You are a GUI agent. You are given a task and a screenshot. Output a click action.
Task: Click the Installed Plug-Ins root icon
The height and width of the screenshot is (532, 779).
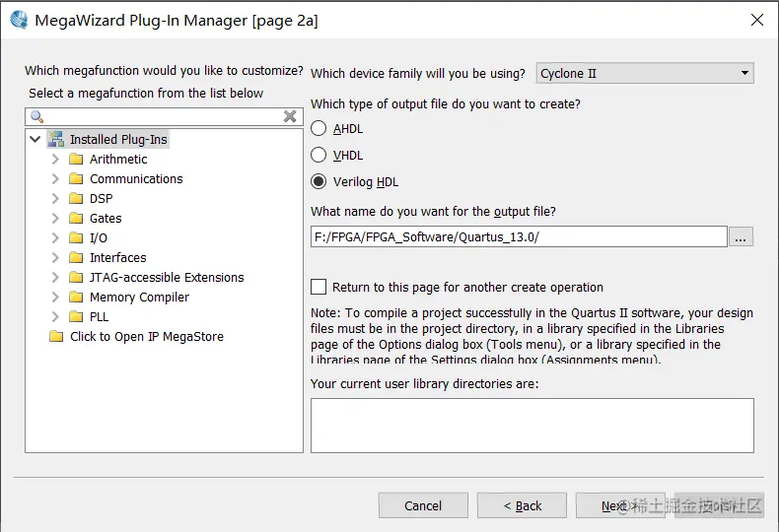[x=55, y=139]
